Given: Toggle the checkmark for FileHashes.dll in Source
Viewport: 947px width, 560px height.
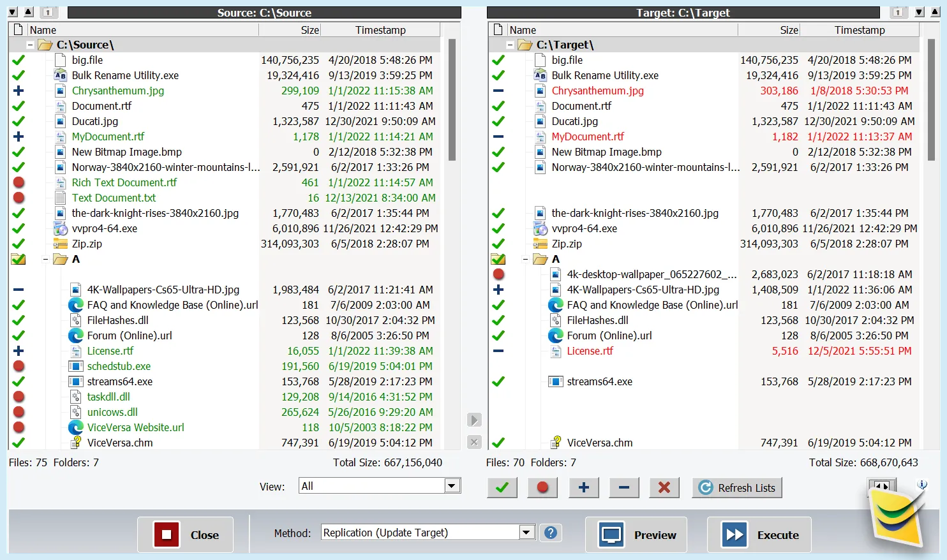Looking at the screenshot, I should point(19,320).
